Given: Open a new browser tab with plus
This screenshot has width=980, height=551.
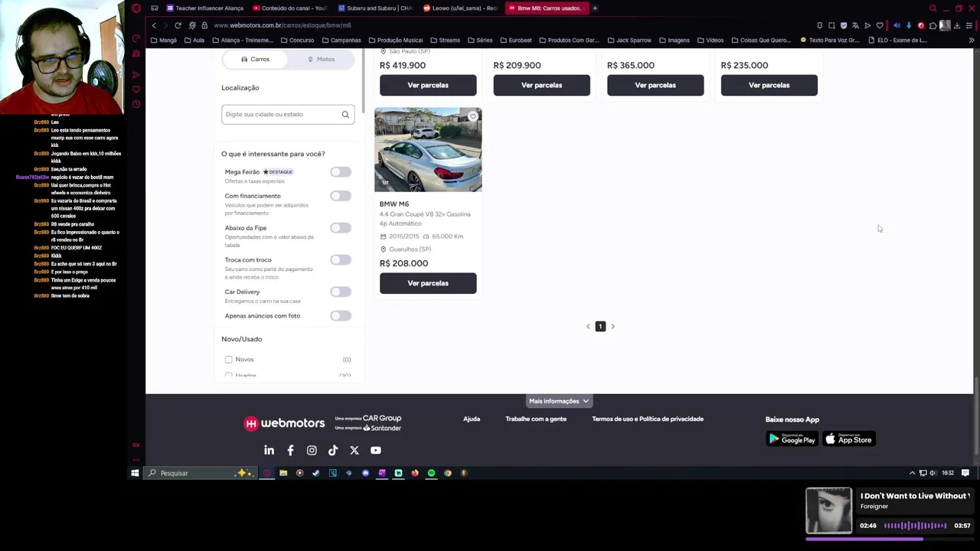Looking at the screenshot, I should tap(596, 8).
